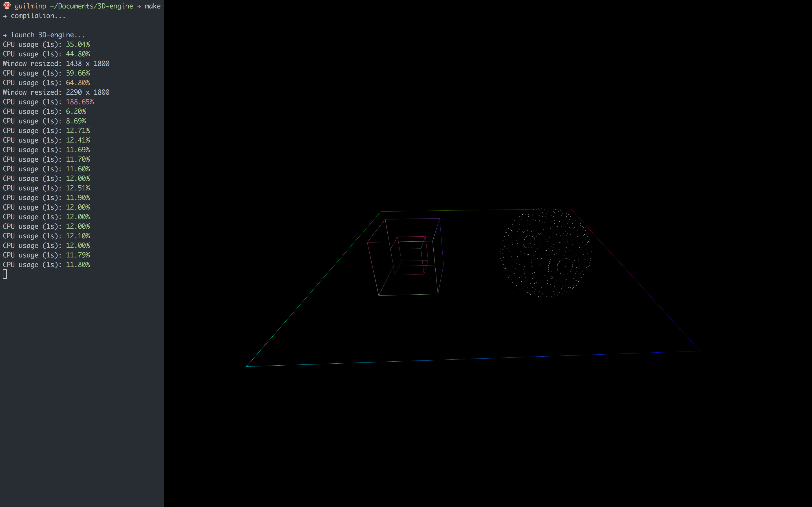Click the 6.20% CPU usage value

pyautogui.click(x=76, y=111)
